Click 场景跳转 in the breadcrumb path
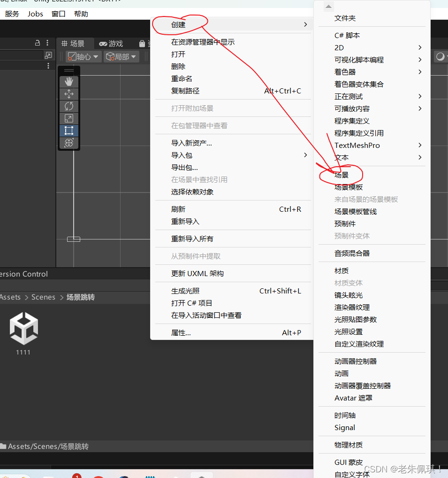 point(80,297)
